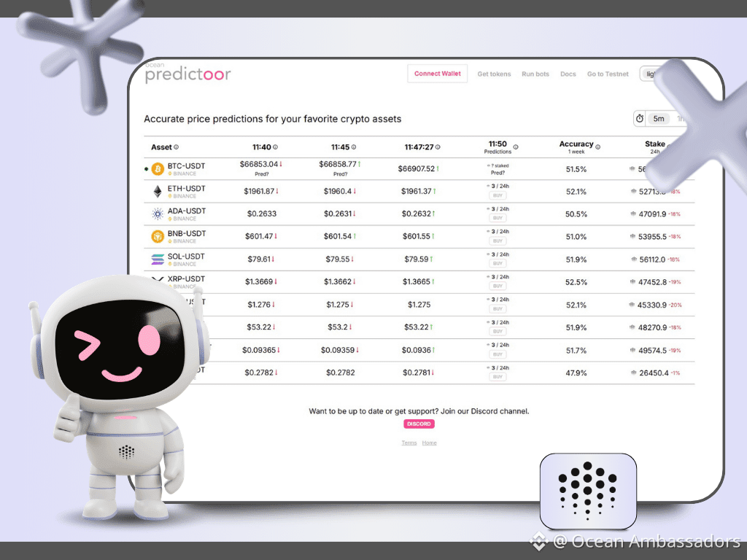
Task: Click BUY in the 26450.4 stake row
Action: point(498,377)
